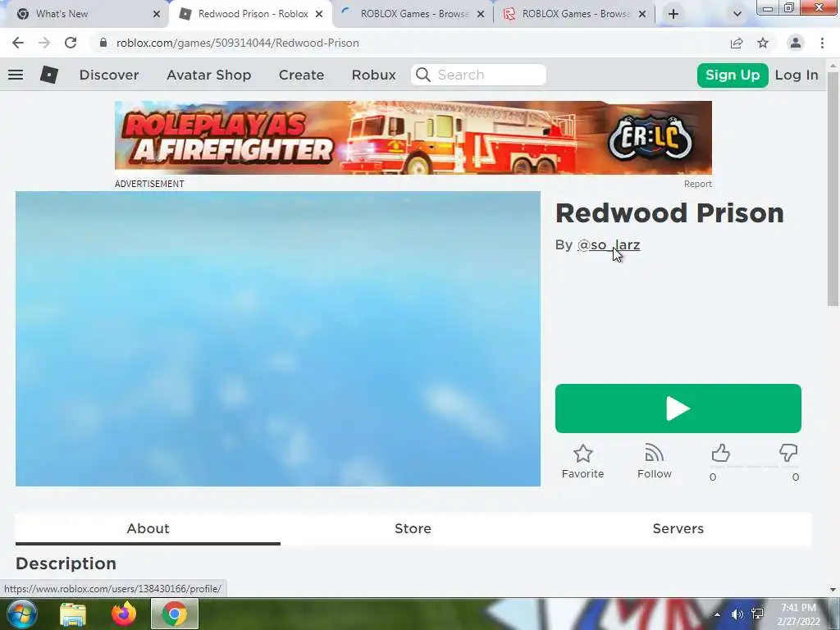Click the Description heading text
The height and width of the screenshot is (630, 840).
click(66, 564)
